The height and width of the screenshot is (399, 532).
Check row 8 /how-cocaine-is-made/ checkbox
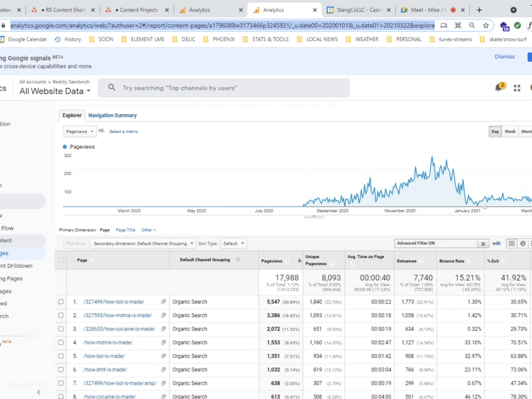click(x=61, y=396)
